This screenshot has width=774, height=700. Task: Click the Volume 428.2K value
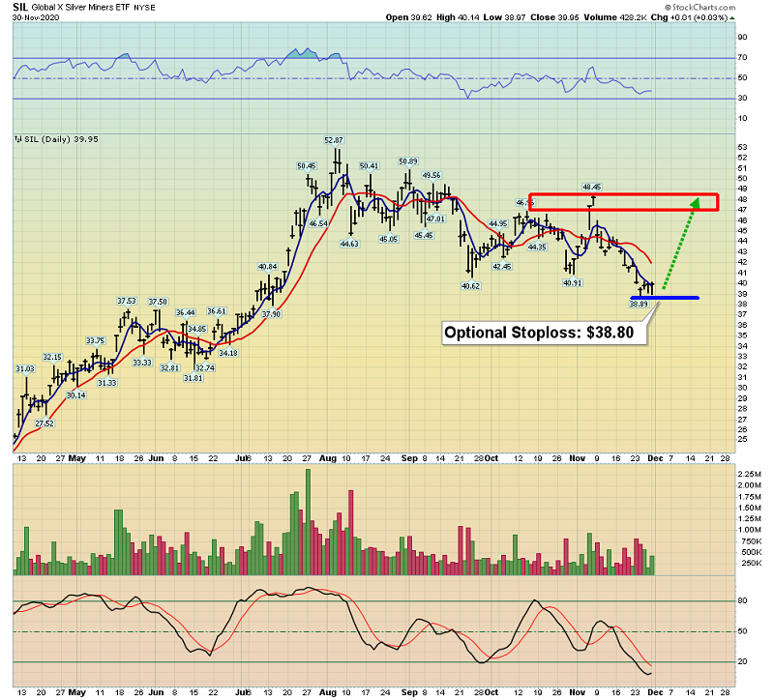(615, 17)
